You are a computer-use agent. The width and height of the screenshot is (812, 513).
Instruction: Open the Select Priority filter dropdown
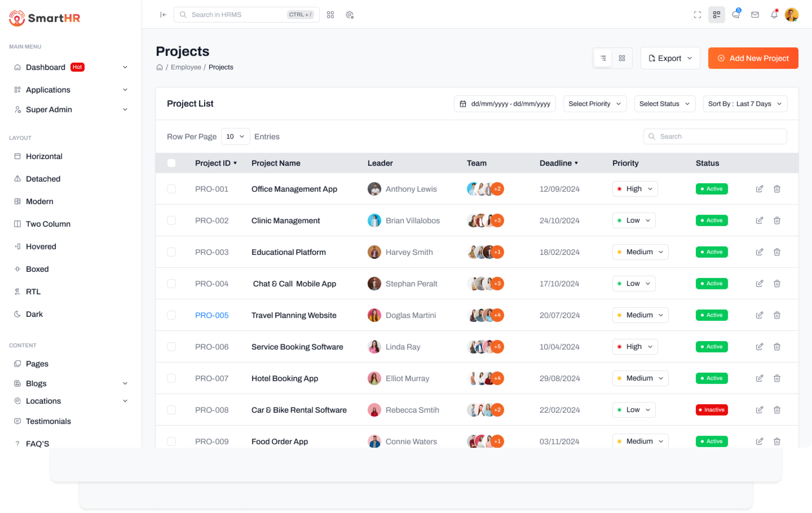pos(594,104)
